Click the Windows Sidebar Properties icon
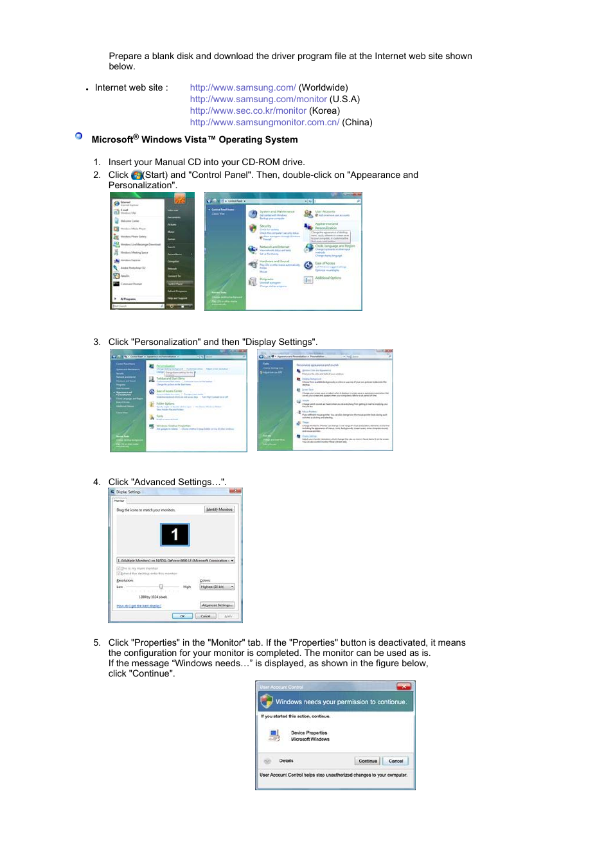The height and width of the screenshot is (868, 613). tap(152, 427)
